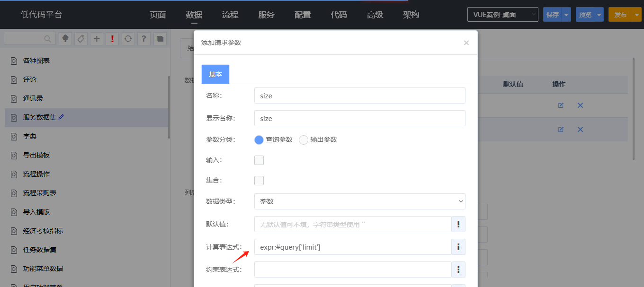The image size is (644, 287).
Task: Go to the 配置 menu
Action: (x=303, y=15)
